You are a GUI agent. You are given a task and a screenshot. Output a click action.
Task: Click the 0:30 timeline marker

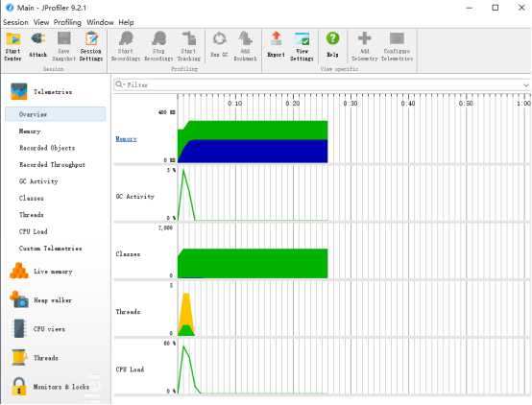(x=351, y=103)
